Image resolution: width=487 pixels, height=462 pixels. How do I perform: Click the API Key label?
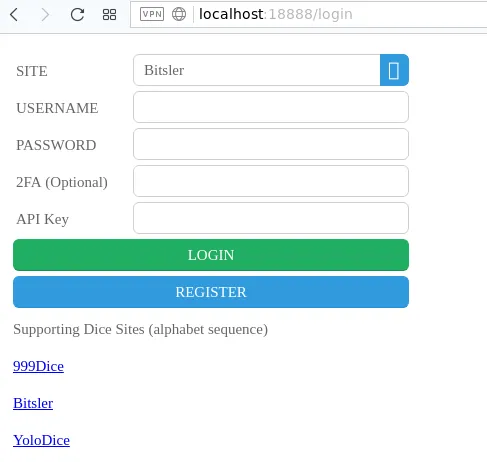[42, 219]
